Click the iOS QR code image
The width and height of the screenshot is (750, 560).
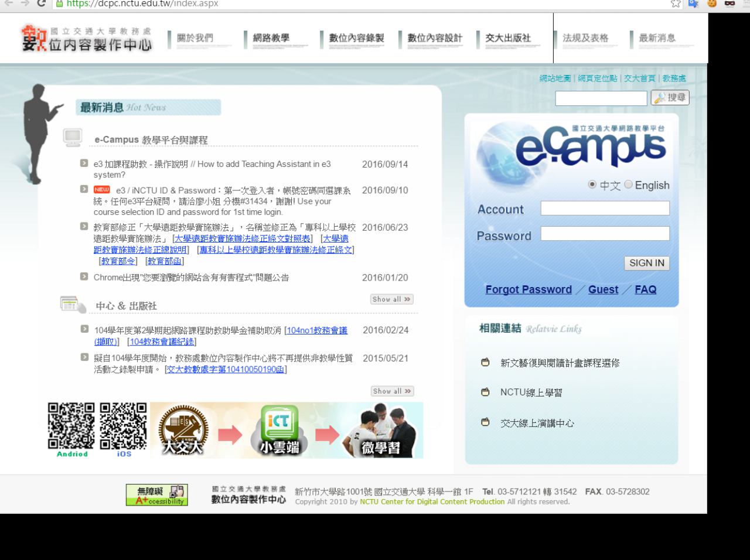click(x=123, y=426)
